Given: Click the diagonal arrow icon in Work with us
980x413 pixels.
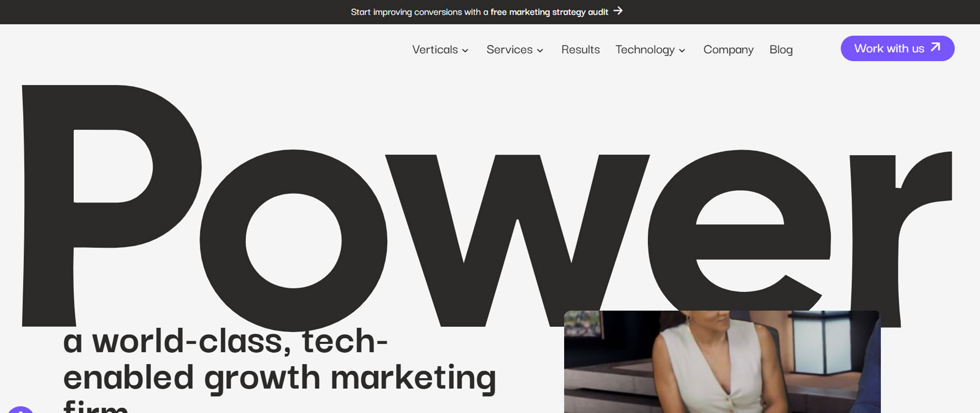Looking at the screenshot, I should click(x=936, y=47).
